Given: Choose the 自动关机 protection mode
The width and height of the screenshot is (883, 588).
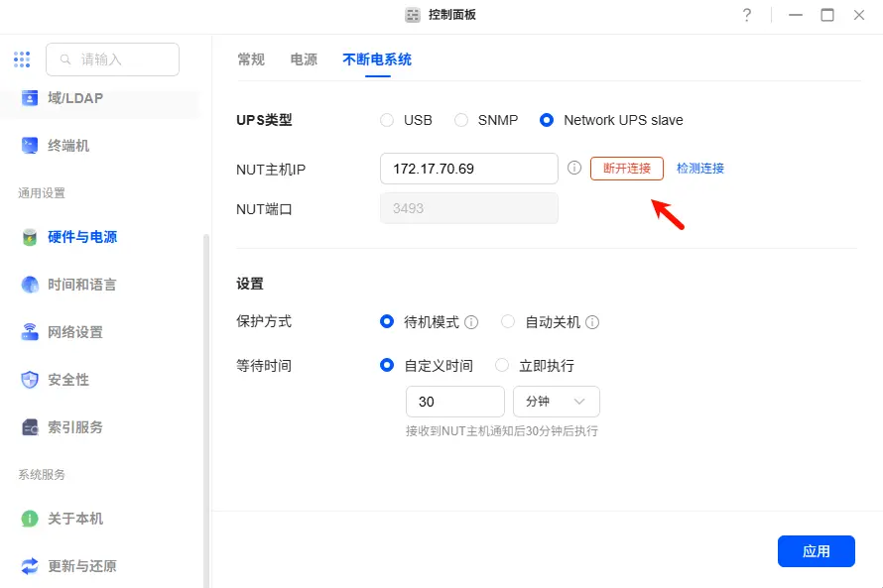Looking at the screenshot, I should click(508, 322).
